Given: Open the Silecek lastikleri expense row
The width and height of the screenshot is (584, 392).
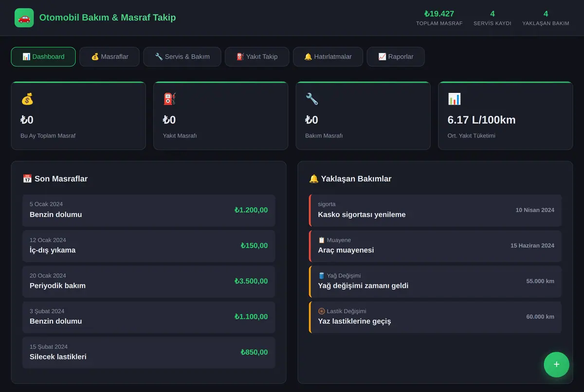Looking at the screenshot, I should [149, 353].
